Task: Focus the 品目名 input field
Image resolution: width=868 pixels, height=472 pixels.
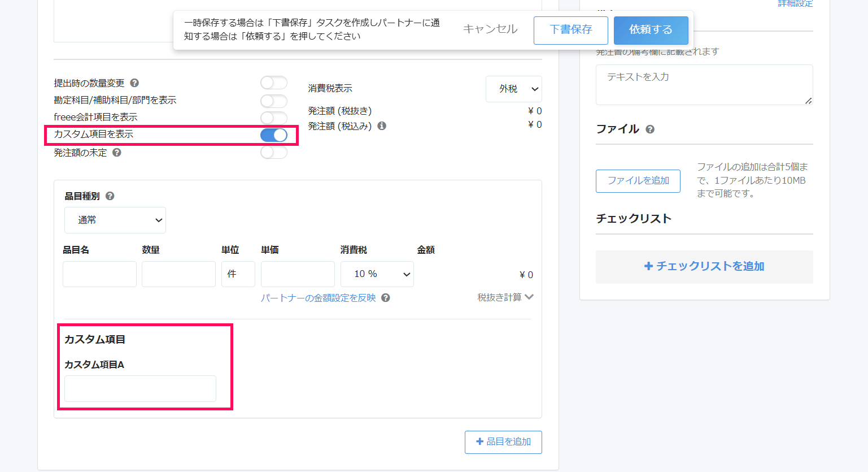Action: tap(99, 274)
